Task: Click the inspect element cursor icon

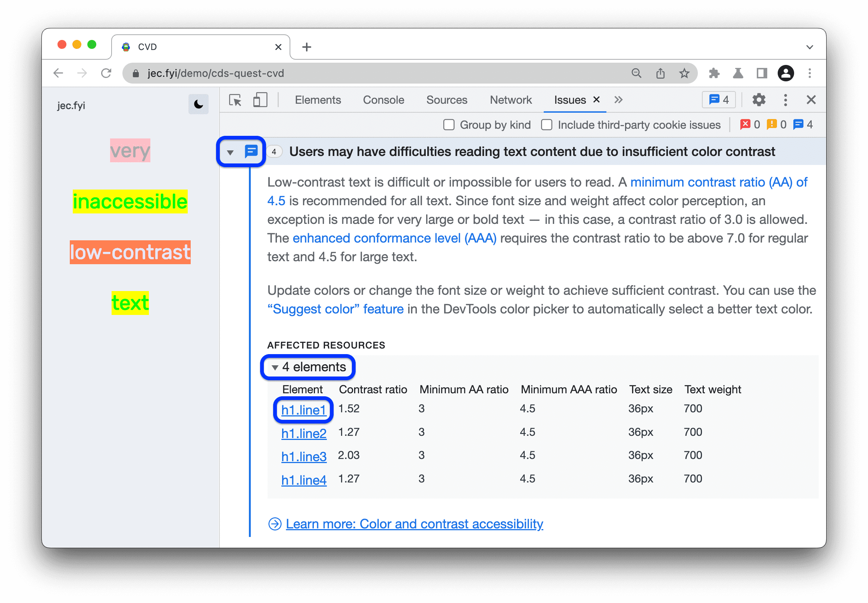Action: tap(236, 100)
